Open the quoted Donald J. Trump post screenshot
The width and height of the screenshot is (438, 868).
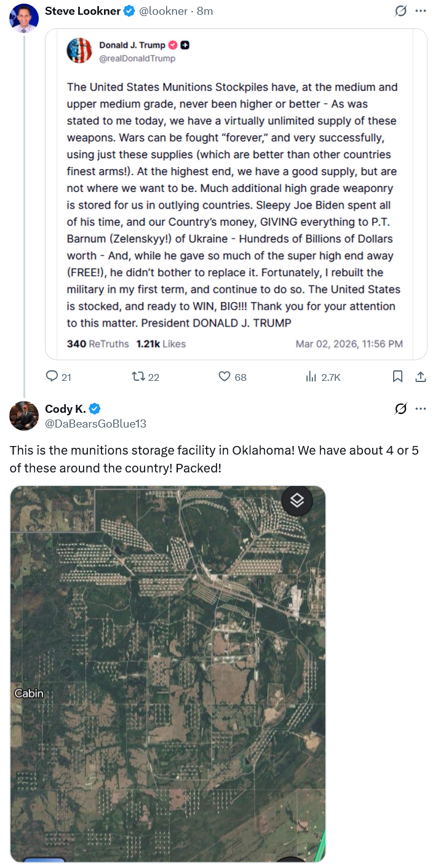coord(236,194)
